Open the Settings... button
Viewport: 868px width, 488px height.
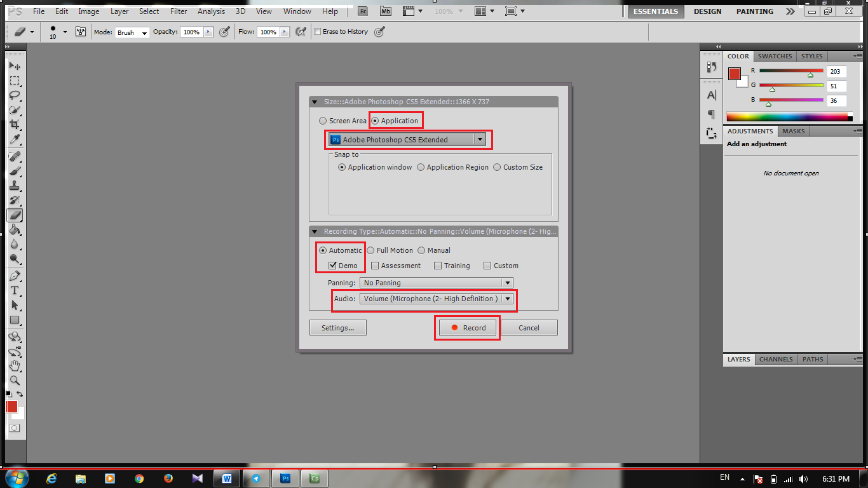(338, 328)
